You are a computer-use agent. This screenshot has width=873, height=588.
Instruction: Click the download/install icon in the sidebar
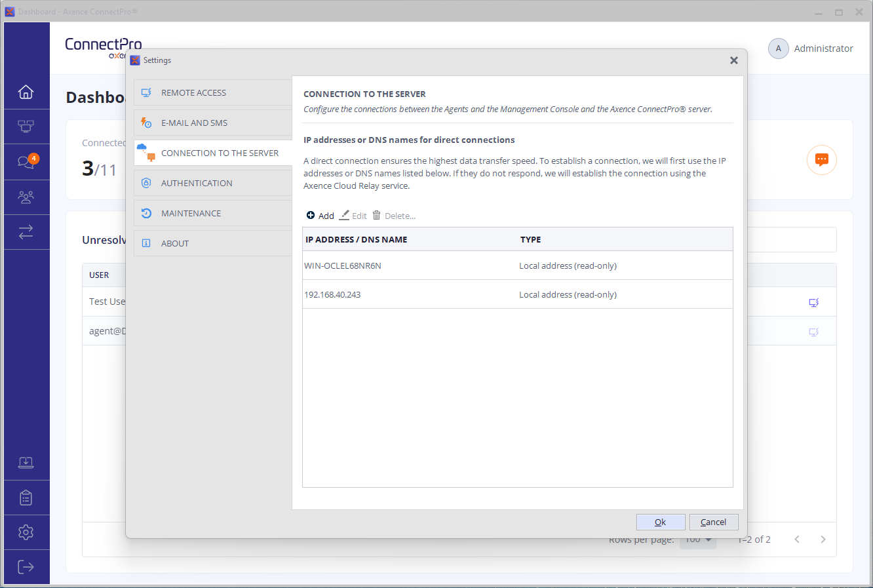pyautogui.click(x=26, y=463)
